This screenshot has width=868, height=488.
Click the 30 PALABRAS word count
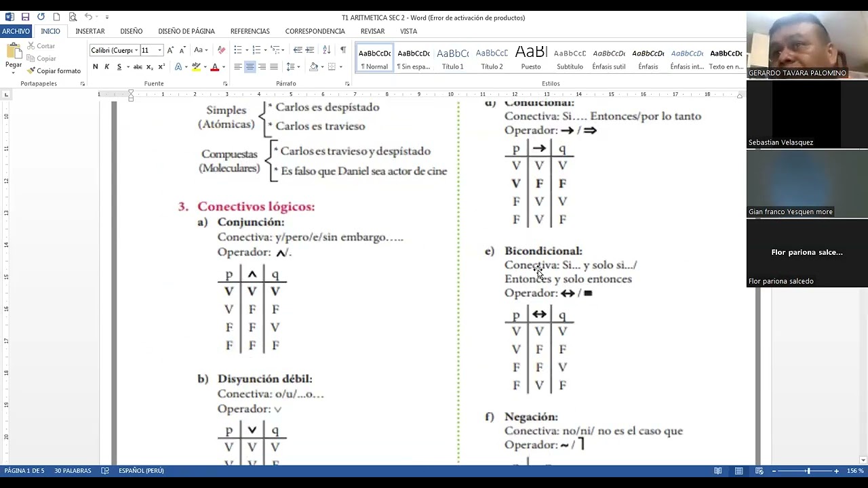73,471
